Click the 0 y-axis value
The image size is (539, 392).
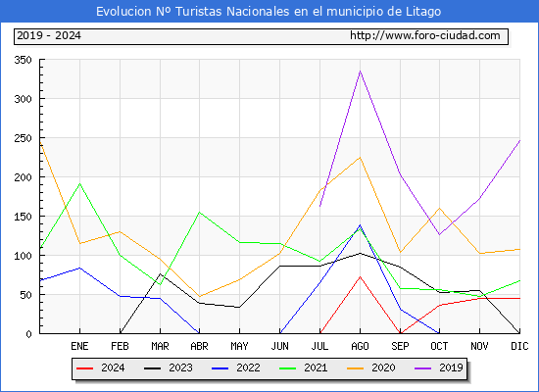[x=29, y=334]
